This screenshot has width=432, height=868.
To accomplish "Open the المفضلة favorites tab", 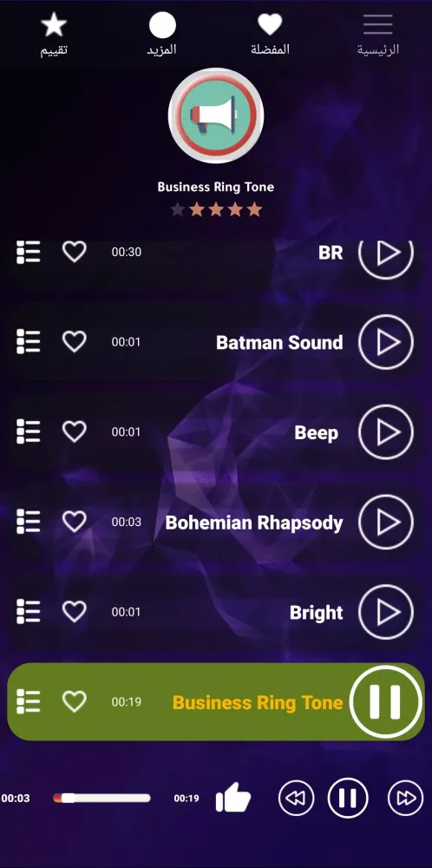I will (270, 35).
